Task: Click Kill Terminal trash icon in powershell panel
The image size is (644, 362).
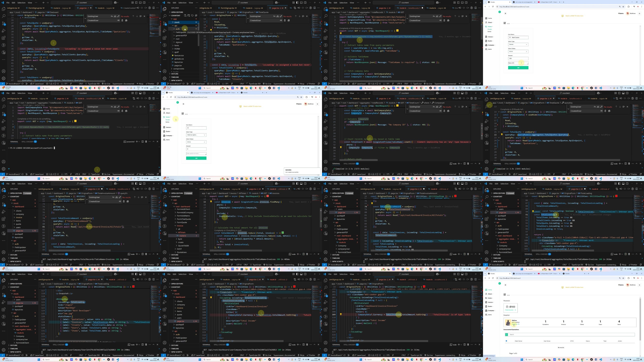Action: [146, 142]
